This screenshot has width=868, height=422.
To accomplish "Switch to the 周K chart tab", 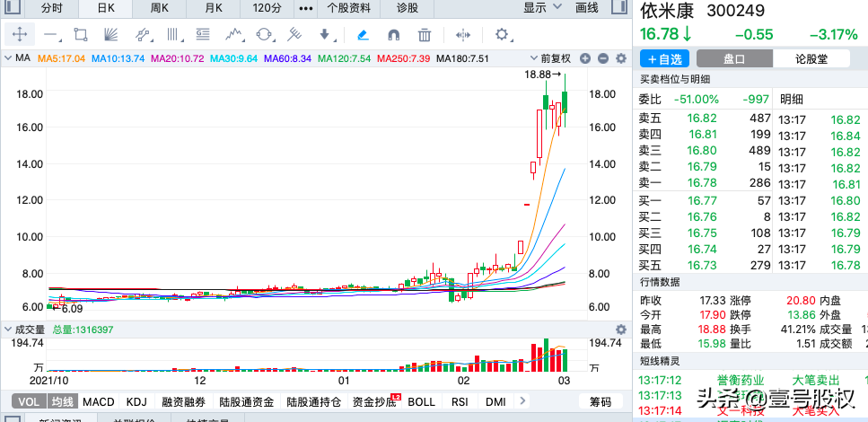I will (160, 8).
